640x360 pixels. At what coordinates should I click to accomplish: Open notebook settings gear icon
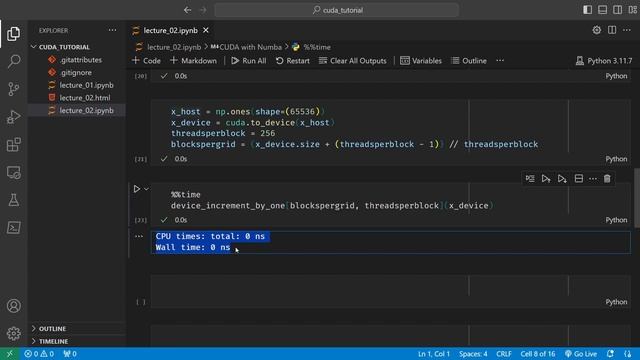(x=596, y=30)
